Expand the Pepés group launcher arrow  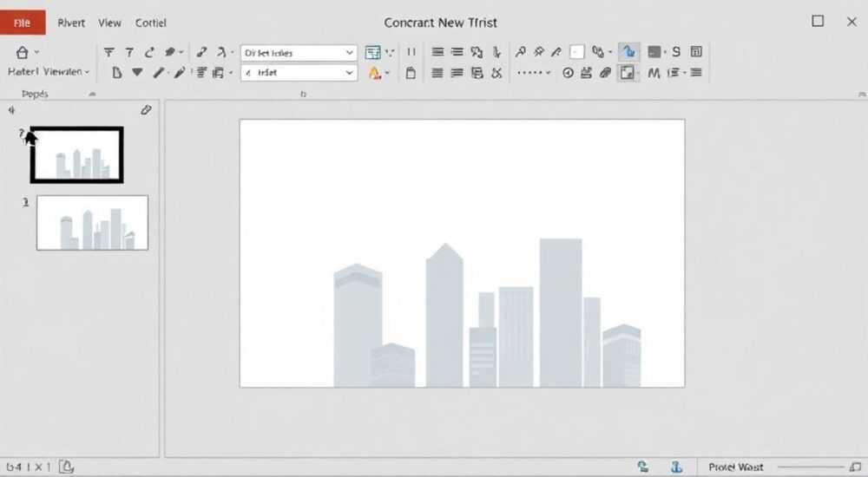(93, 94)
